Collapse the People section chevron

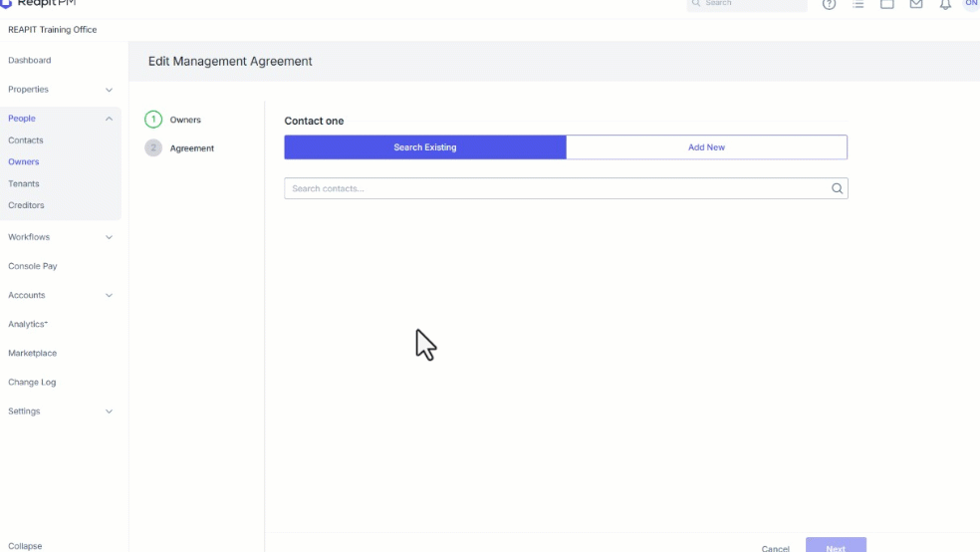tap(109, 119)
